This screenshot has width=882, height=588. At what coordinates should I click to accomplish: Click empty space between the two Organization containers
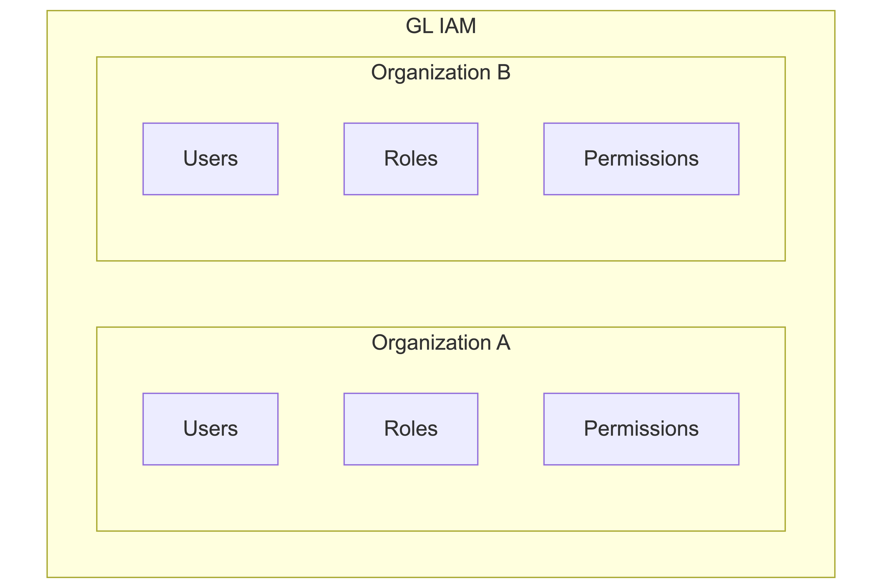(x=441, y=294)
